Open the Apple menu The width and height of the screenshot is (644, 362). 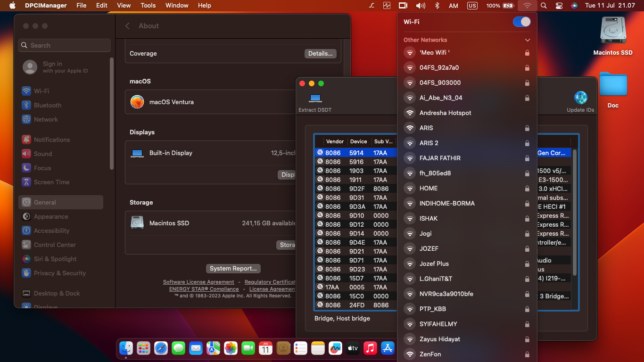pyautogui.click(x=12, y=6)
